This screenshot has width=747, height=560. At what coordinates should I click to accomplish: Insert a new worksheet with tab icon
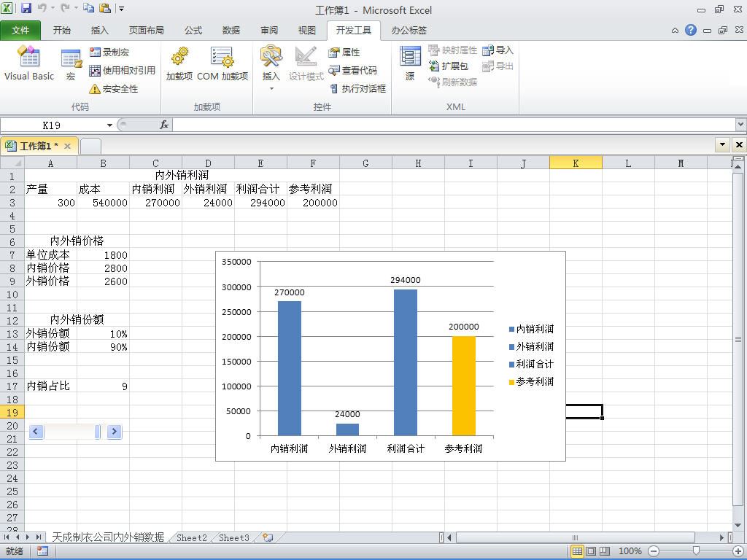[268, 537]
